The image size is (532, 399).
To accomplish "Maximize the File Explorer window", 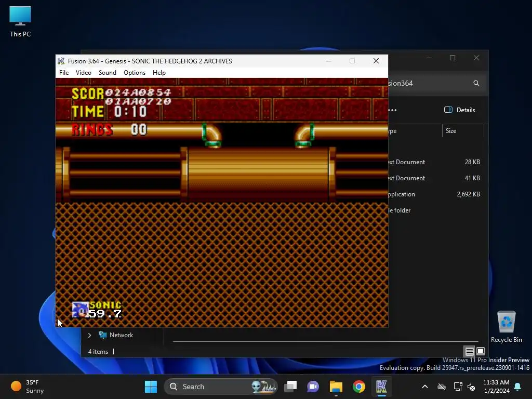I will pyautogui.click(x=453, y=58).
